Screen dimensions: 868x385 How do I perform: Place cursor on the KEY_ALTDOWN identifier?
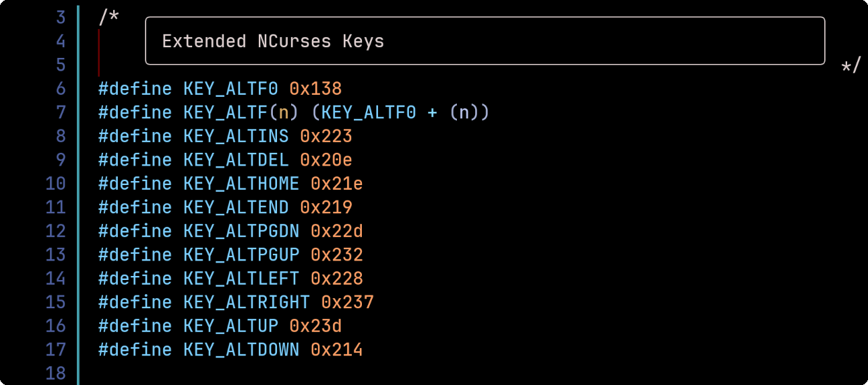pyautogui.click(x=241, y=349)
